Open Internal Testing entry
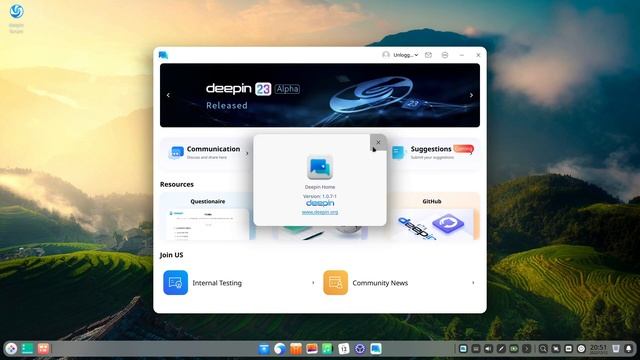This screenshot has width=640, height=360. (x=240, y=282)
